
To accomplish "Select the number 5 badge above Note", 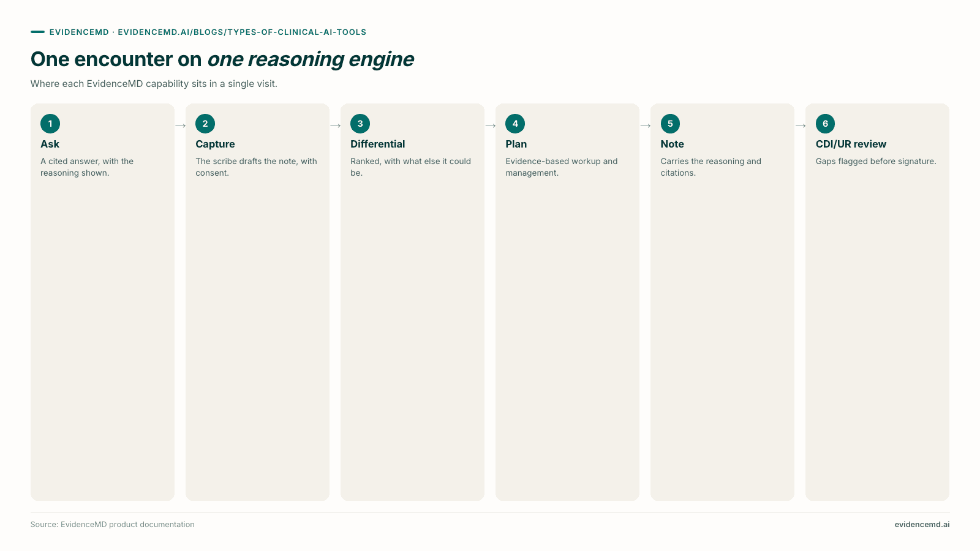I will [670, 124].
